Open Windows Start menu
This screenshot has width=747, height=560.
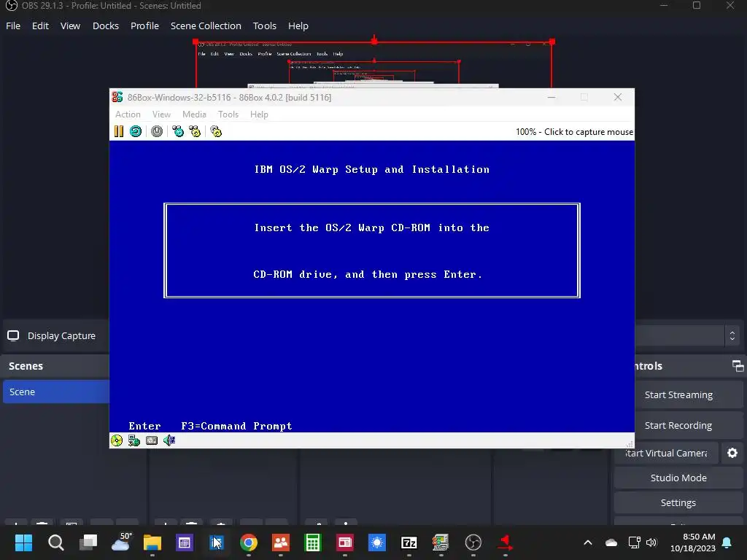[x=23, y=542]
